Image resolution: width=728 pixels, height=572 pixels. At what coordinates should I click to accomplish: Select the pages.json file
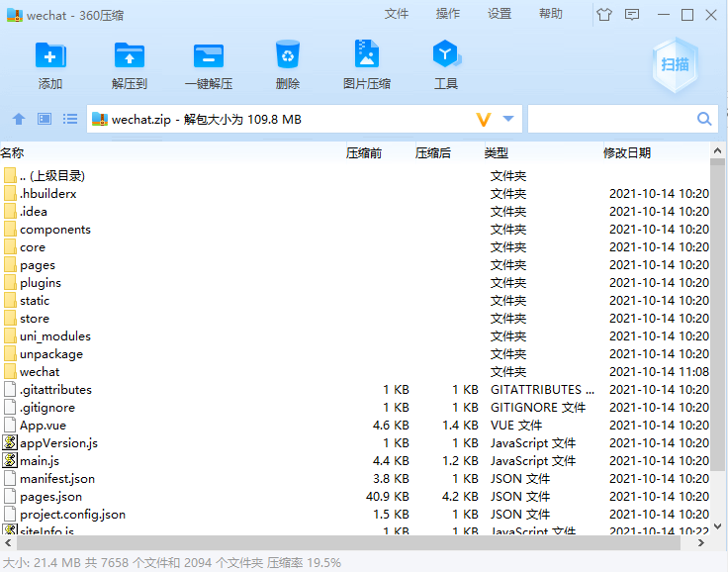pos(355,496)
